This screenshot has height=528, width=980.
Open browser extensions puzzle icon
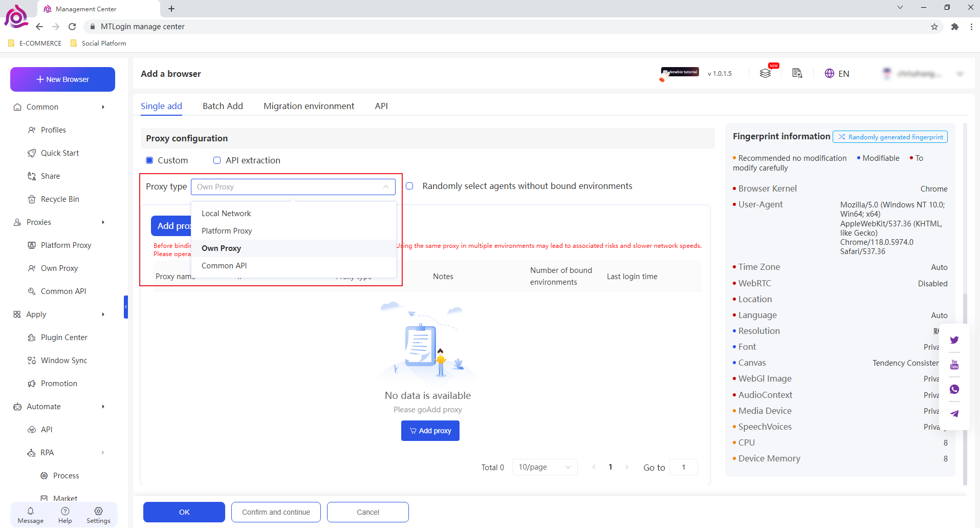pyautogui.click(x=954, y=27)
